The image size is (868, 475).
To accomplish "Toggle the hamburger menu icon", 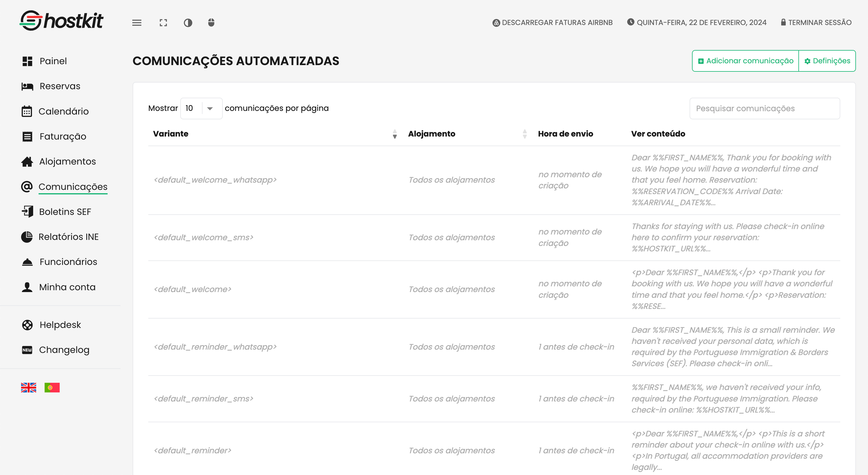I will pyautogui.click(x=137, y=23).
